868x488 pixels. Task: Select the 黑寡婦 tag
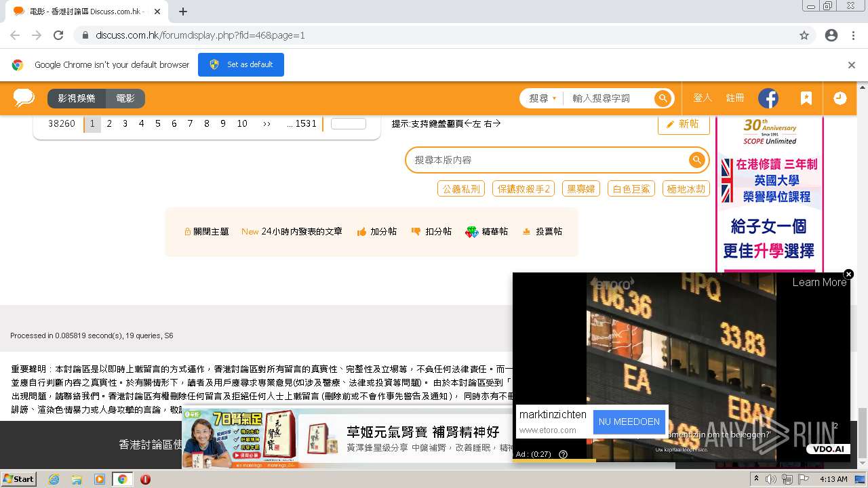coord(580,189)
